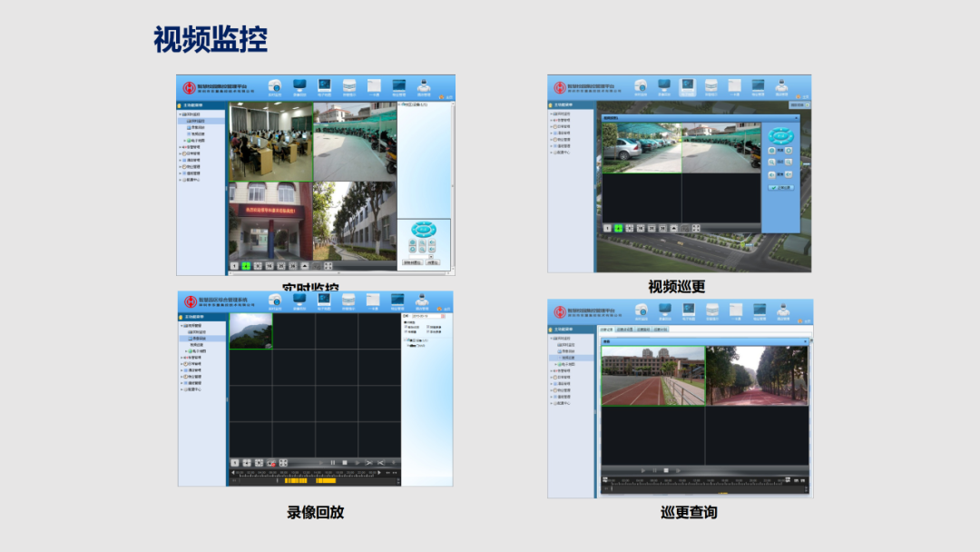Click date input field in 录像回放 right panel
Image resolution: width=980 pixels, height=552 pixels.
(426, 316)
